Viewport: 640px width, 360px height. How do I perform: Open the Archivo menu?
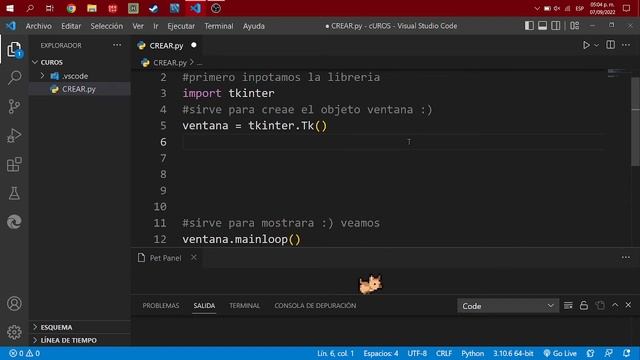pyautogui.click(x=38, y=26)
